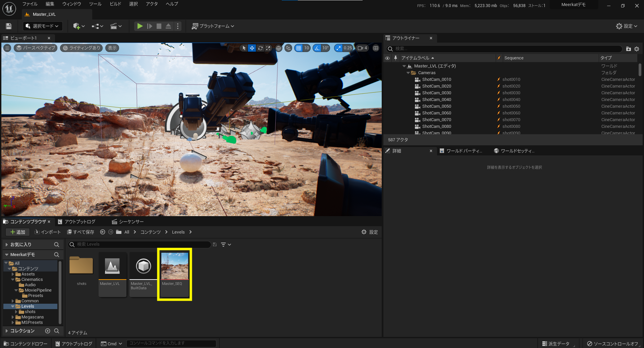Toggle rotation snapping set to 10 degrees
The image size is (644, 348).
coord(317,48)
